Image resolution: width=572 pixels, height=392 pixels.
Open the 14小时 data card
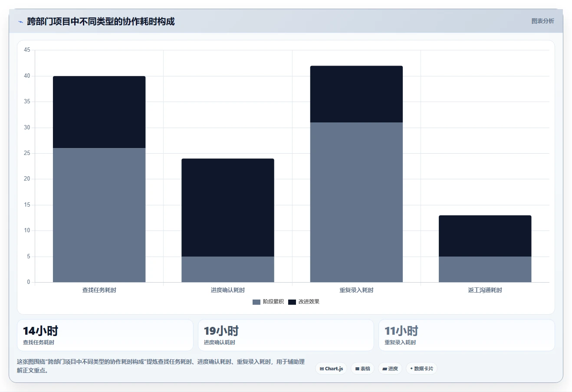(105, 335)
